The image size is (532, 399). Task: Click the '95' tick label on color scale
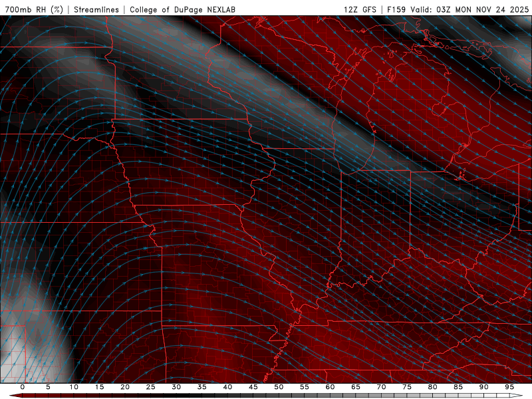509,387
